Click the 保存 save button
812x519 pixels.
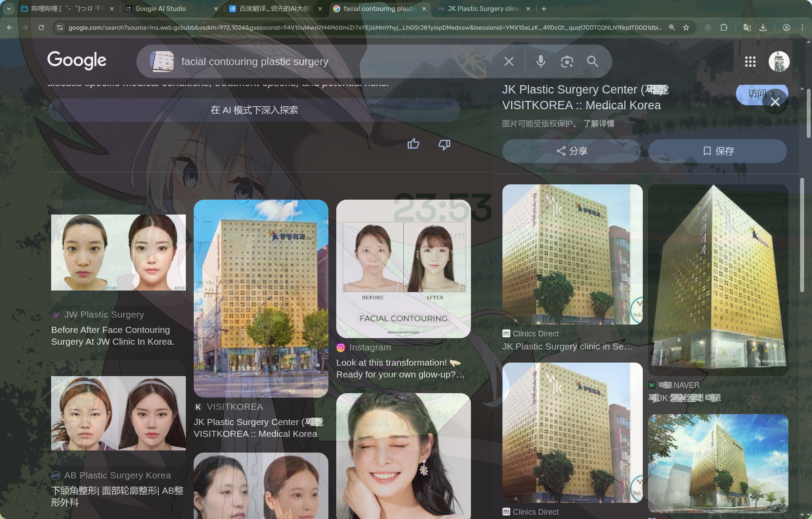point(718,151)
